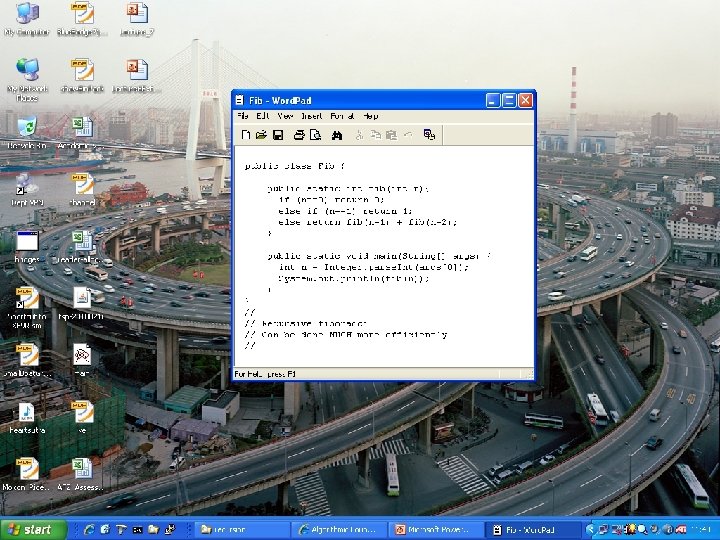Click the WordPad window resize grip
720x540 pixels.
click(530, 374)
